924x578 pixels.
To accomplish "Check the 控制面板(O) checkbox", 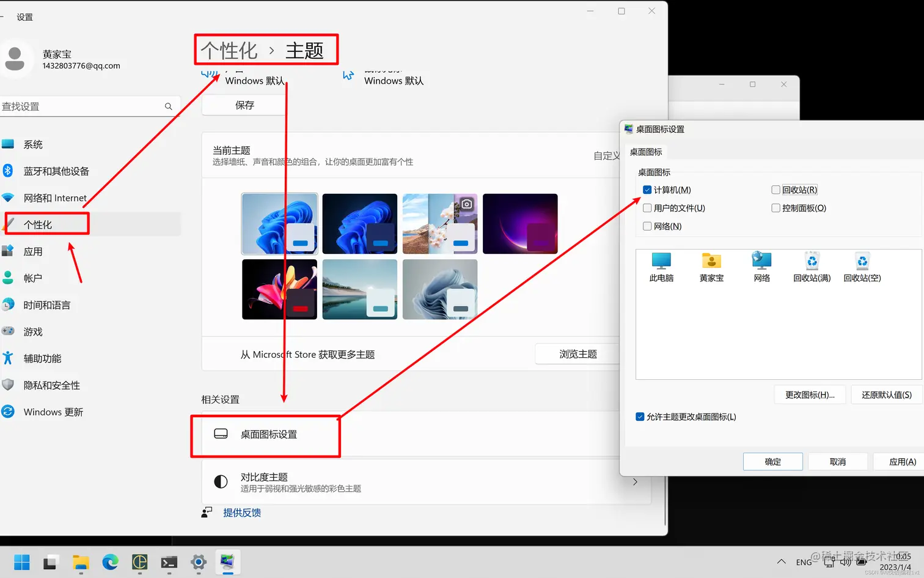I will 775,208.
